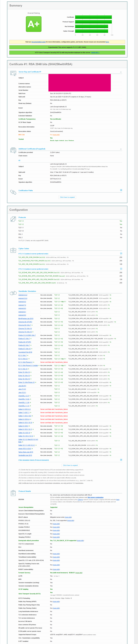Open Zombie POODLE 'more info' link
This screenshot has height=644, width=138.
(56, 527)
